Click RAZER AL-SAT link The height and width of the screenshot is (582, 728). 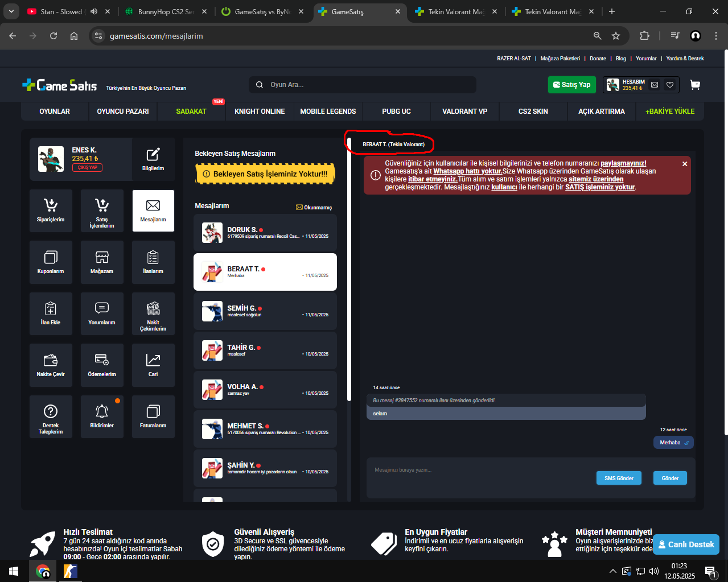[514, 59]
